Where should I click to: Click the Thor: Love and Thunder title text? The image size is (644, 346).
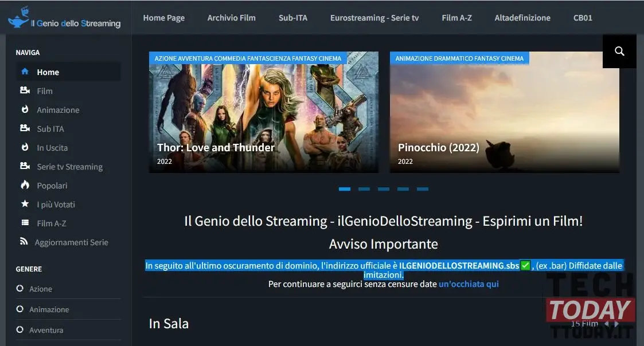point(216,147)
